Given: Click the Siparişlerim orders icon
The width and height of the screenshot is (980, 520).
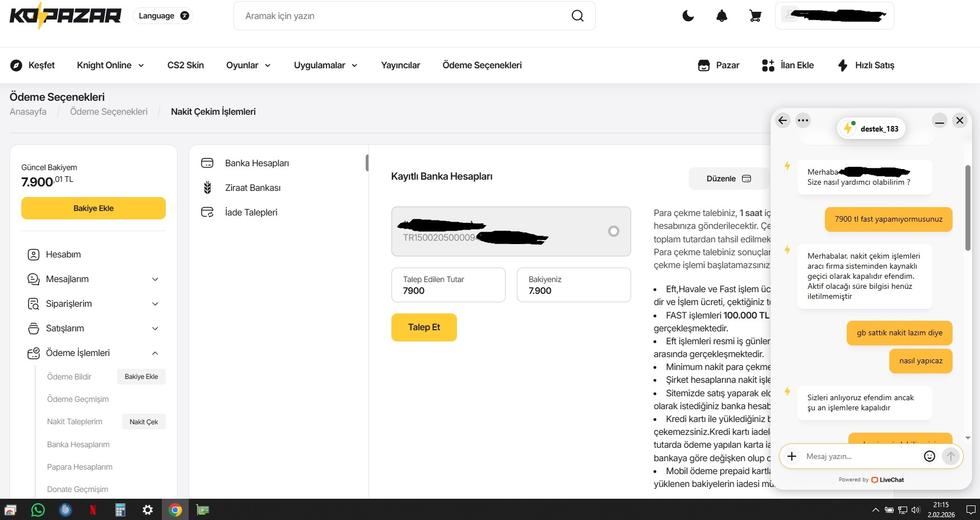Looking at the screenshot, I should point(34,303).
